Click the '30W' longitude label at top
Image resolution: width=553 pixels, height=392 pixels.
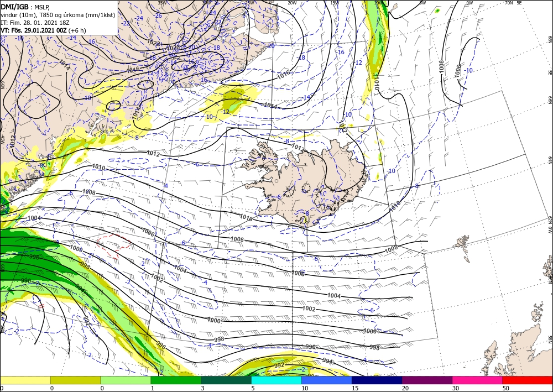pyautogui.click(x=206, y=3)
